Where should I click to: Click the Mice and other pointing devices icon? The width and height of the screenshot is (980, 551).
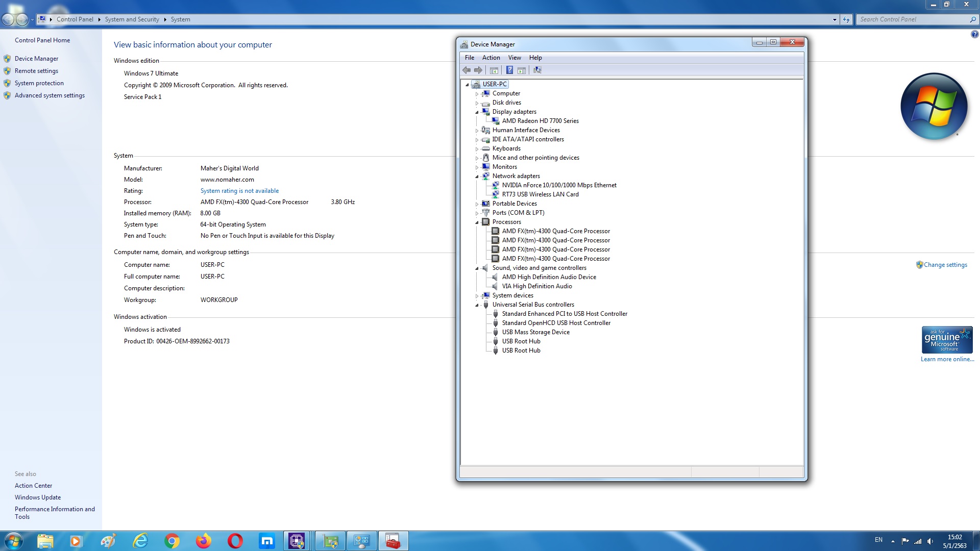[x=486, y=158]
